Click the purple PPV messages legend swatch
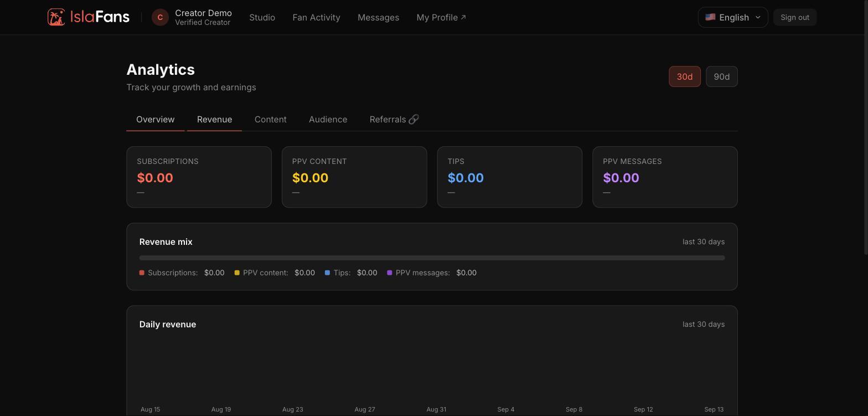The image size is (868, 416). click(390, 273)
